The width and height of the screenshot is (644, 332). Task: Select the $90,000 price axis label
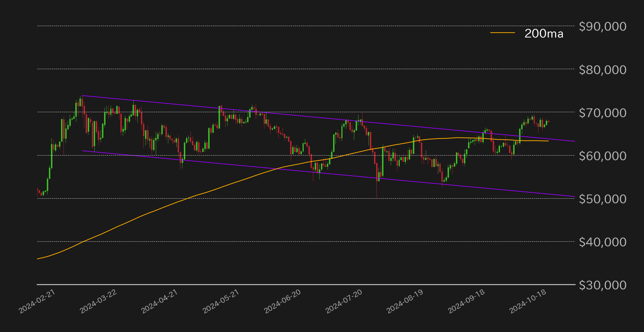click(x=603, y=26)
